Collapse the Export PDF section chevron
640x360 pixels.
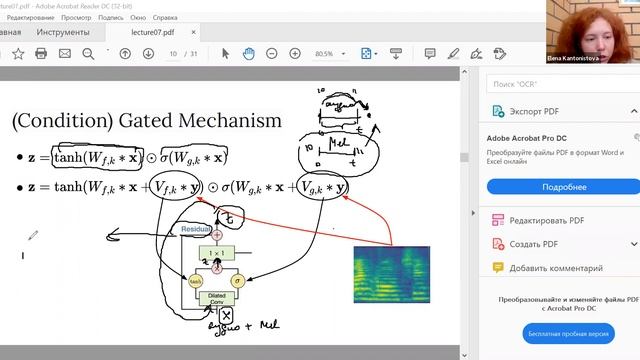(x=634, y=111)
